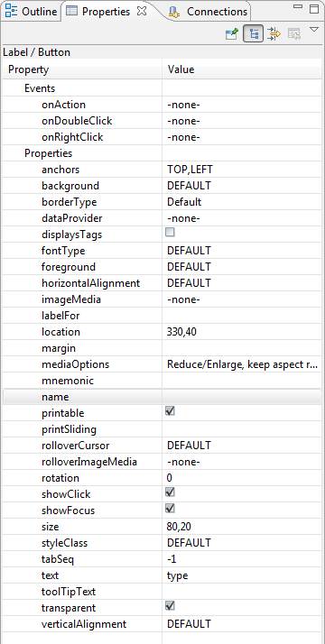The image size is (325, 644).
Task: Click the Connections database icon
Action: click(174, 13)
